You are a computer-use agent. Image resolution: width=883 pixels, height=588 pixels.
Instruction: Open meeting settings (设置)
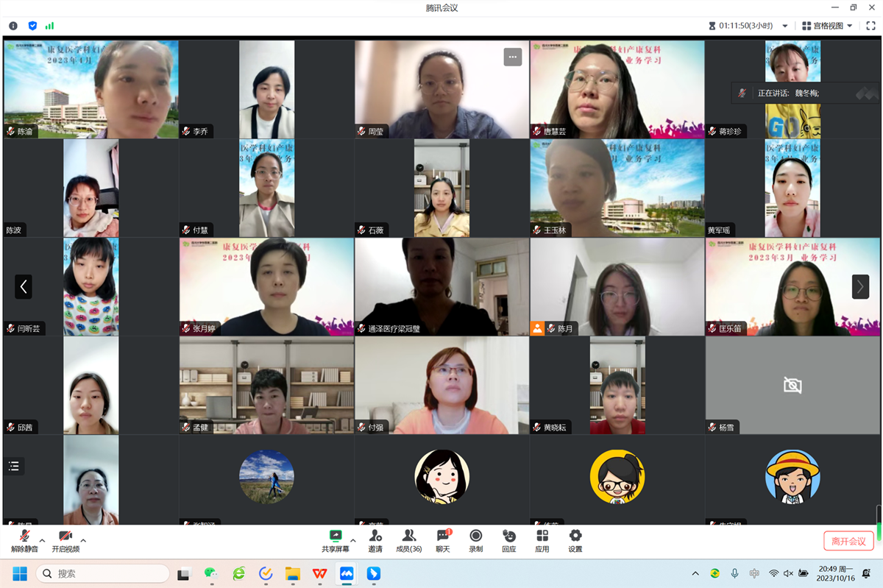575,541
